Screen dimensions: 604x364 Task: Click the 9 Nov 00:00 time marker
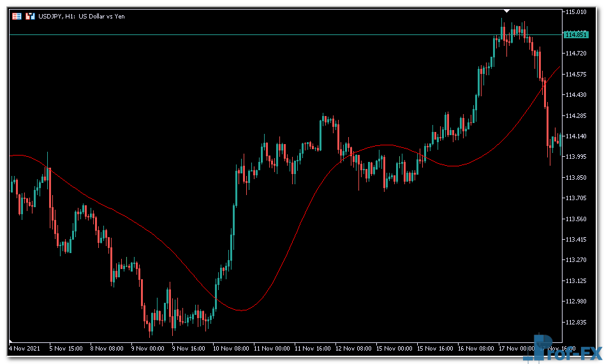(x=148, y=349)
